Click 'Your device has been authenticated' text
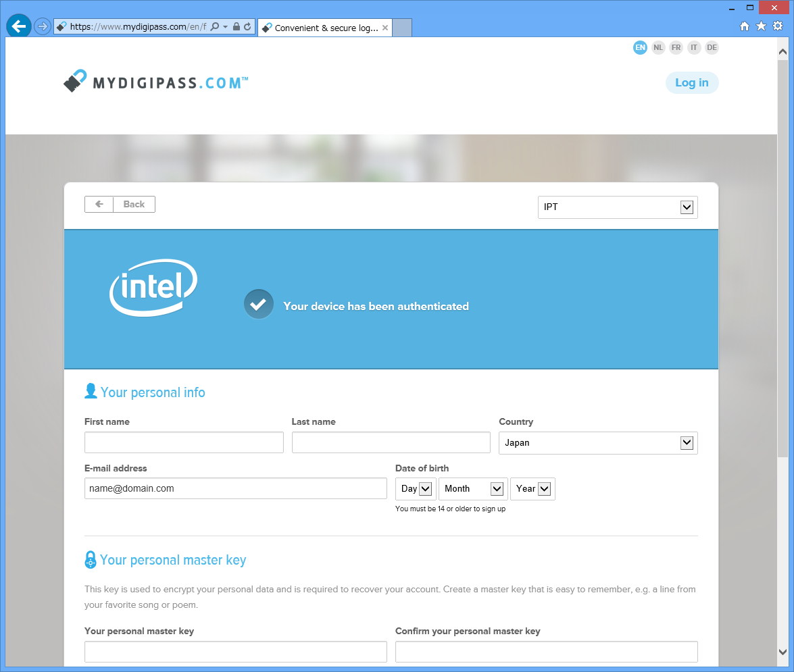794x672 pixels. click(376, 306)
